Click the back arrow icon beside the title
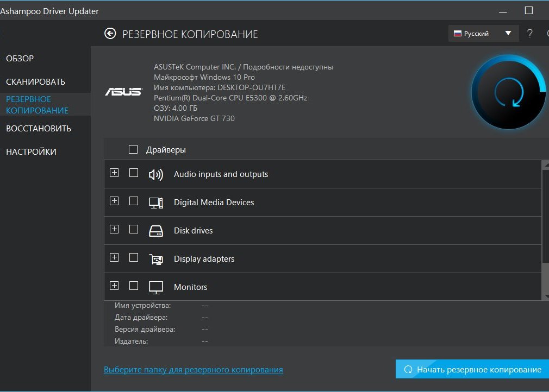 click(110, 34)
